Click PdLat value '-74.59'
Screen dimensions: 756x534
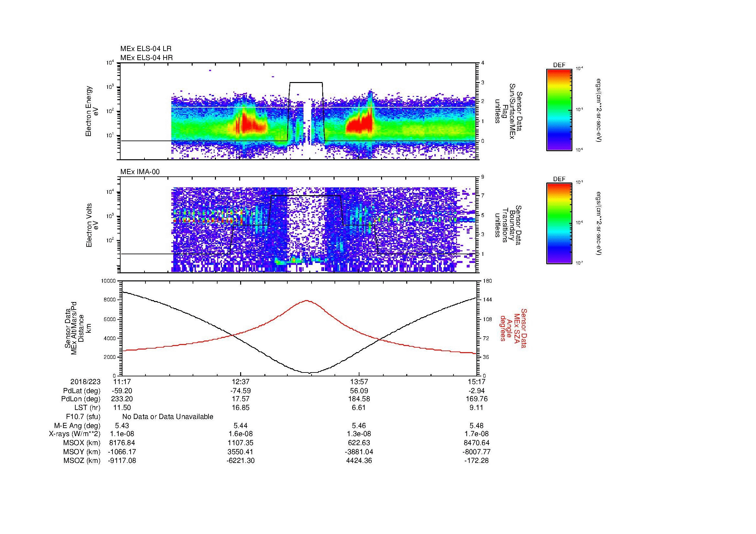(x=241, y=391)
